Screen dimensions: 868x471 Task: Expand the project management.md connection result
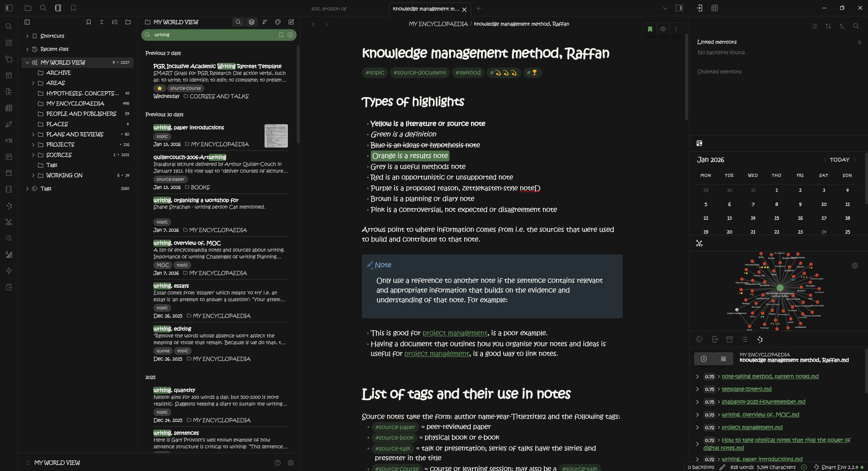point(697,428)
